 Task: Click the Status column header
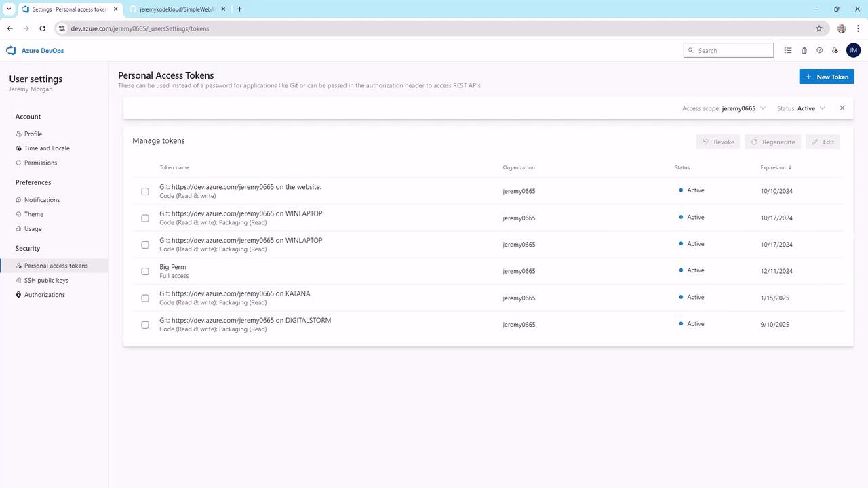(682, 167)
